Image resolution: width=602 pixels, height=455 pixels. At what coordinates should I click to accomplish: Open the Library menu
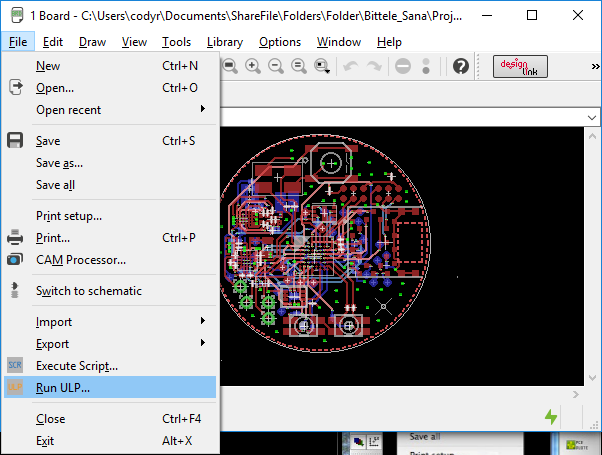(x=224, y=42)
